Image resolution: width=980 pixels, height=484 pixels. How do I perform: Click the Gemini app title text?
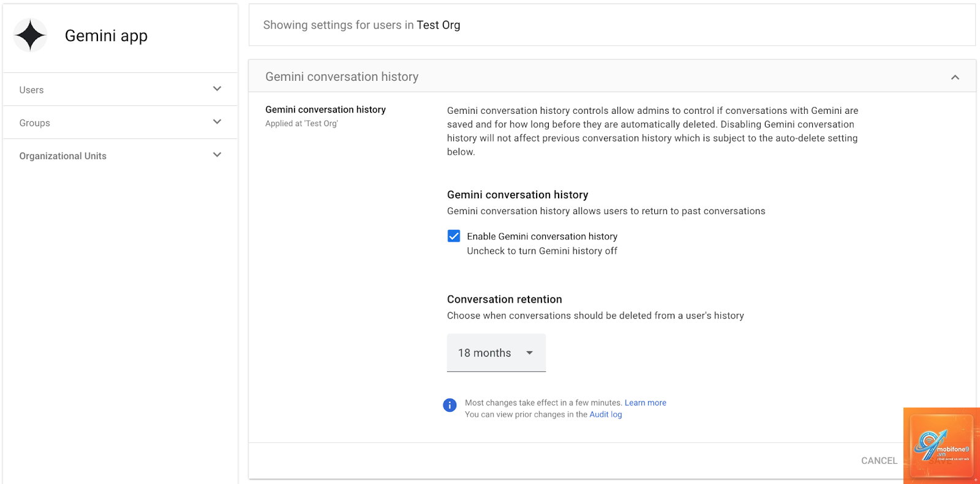click(x=106, y=35)
